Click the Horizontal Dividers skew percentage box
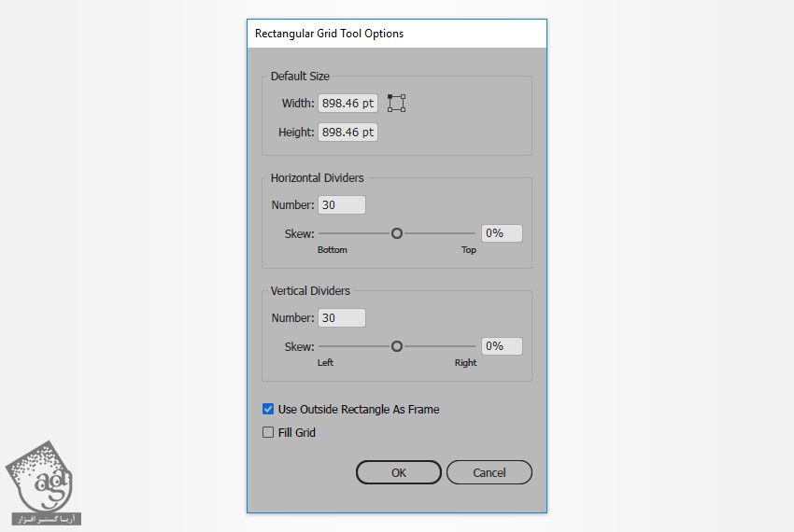 coord(502,233)
